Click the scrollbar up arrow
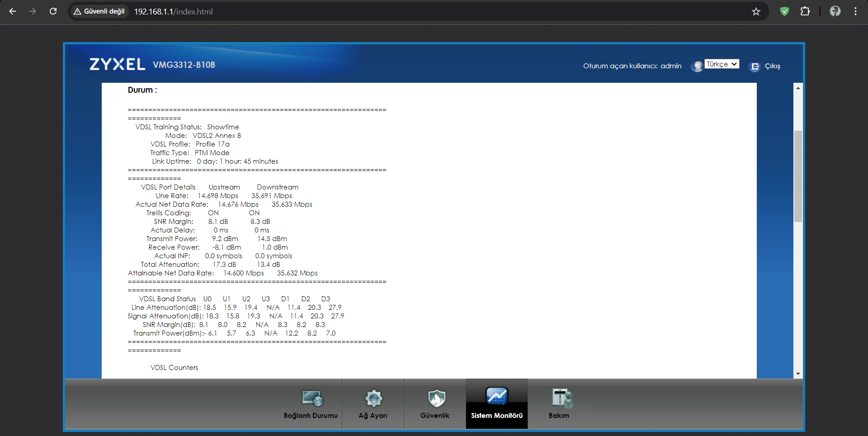The width and height of the screenshot is (868, 436). point(798,88)
